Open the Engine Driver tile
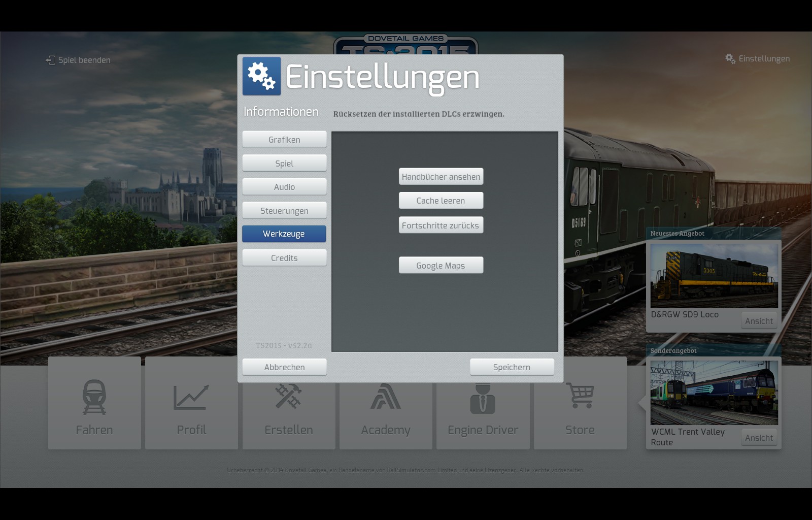812x520 pixels. tap(483, 415)
